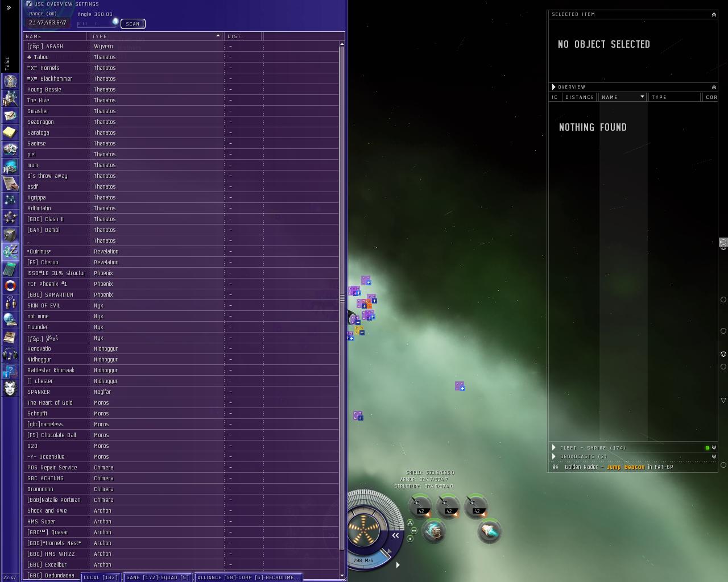This screenshot has height=582, width=728.
Task: Switch to the Local chat tab
Action: [x=101, y=577]
